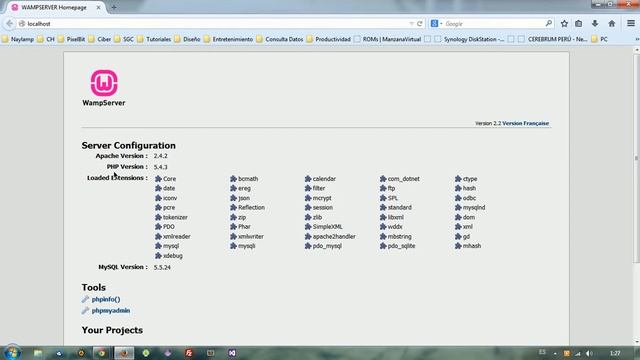
Task: Open the Entretenimiento bookmark folder
Action: [x=228, y=39]
